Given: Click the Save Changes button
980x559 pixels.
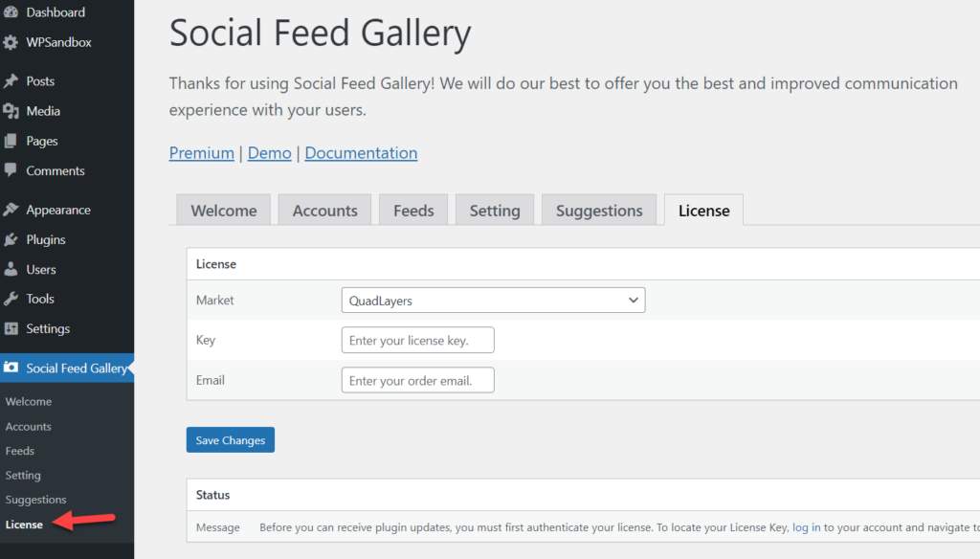Looking at the screenshot, I should [x=230, y=439].
